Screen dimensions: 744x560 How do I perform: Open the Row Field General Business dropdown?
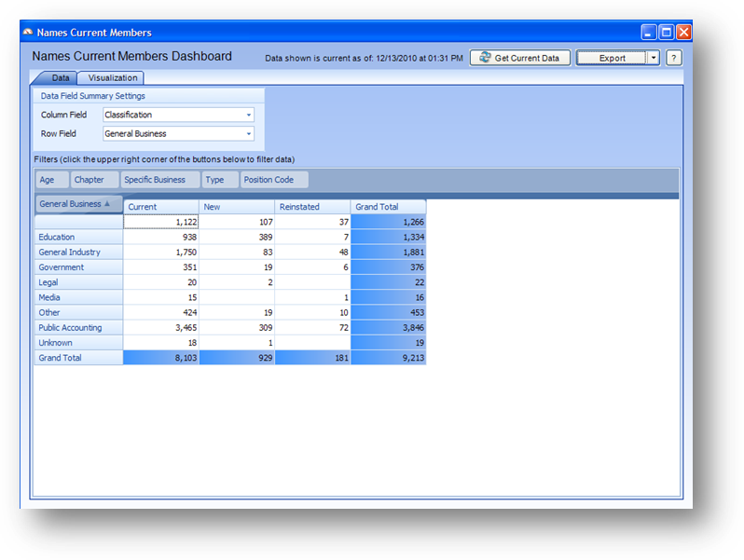tap(178, 134)
